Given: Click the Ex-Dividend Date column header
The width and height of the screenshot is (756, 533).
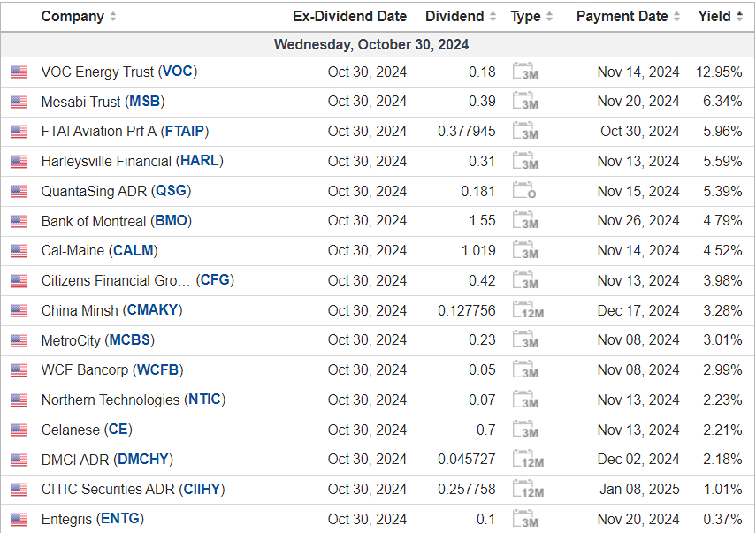Looking at the screenshot, I should pyautogui.click(x=349, y=17).
